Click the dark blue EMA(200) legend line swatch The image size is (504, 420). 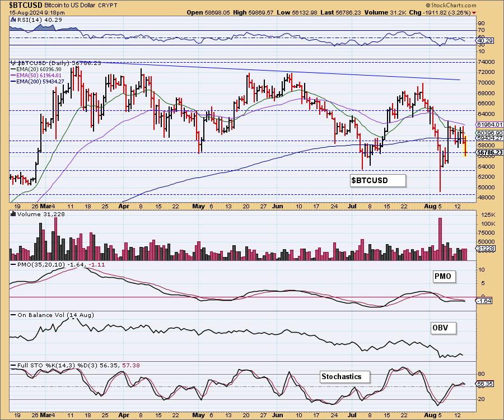pyautogui.click(x=13, y=82)
